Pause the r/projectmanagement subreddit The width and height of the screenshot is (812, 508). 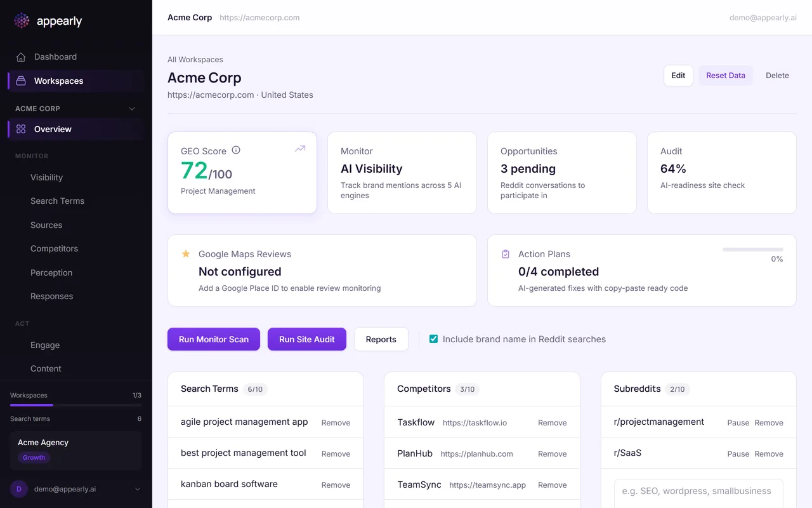[738, 423]
